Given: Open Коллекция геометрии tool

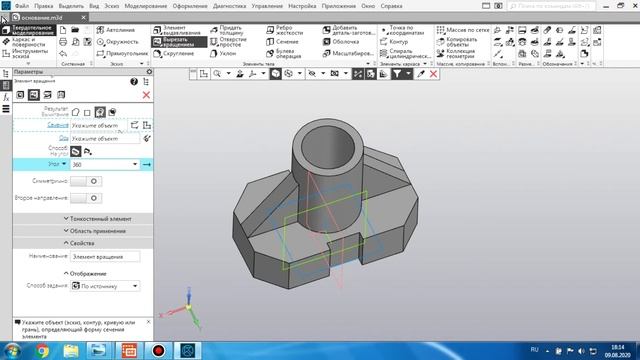Looking at the screenshot, I should click(456, 53).
